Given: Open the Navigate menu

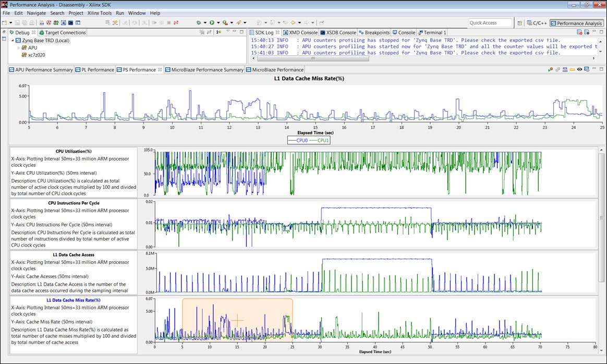Looking at the screenshot, I should click(37, 13).
